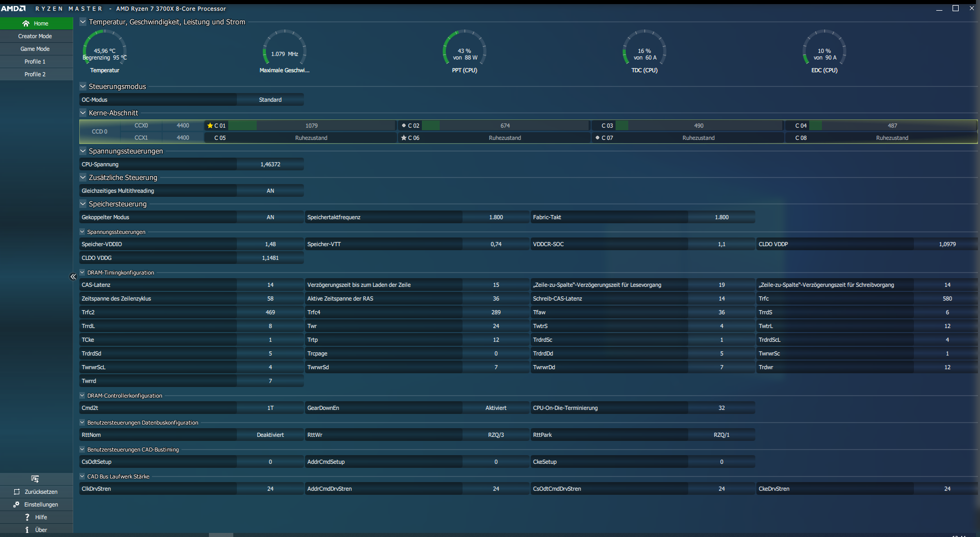Click the CkeDrvStren value 24
980x537 pixels.
point(947,489)
